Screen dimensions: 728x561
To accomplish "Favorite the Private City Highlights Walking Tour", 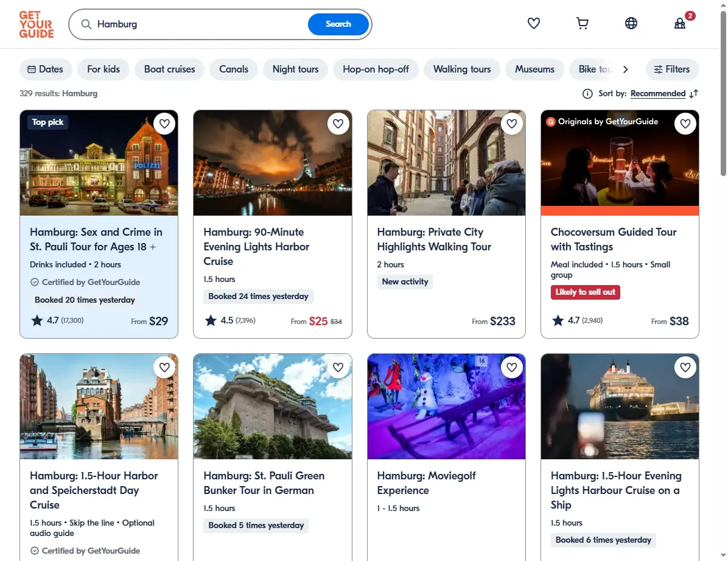I will [x=512, y=124].
